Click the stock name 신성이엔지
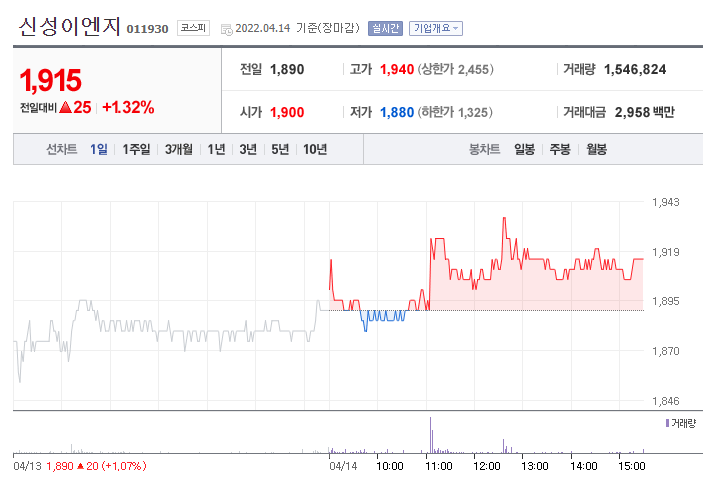The image size is (703, 479). [x=69, y=26]
